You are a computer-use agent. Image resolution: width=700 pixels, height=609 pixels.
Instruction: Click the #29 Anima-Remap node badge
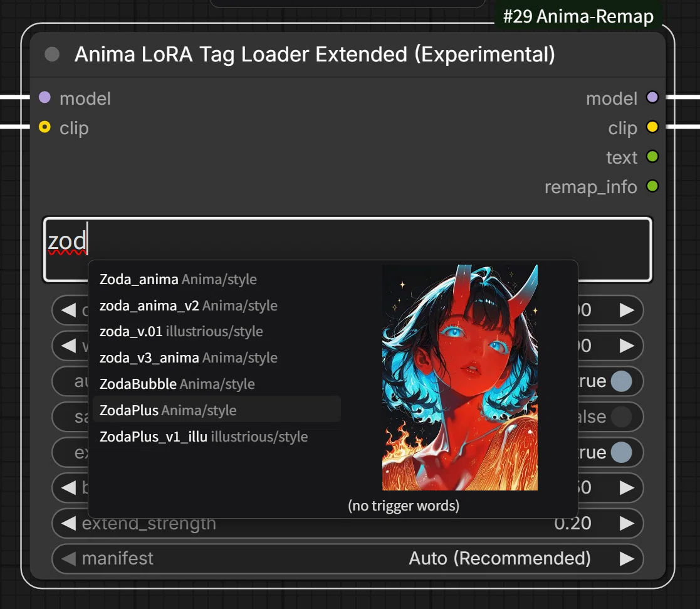578,16
